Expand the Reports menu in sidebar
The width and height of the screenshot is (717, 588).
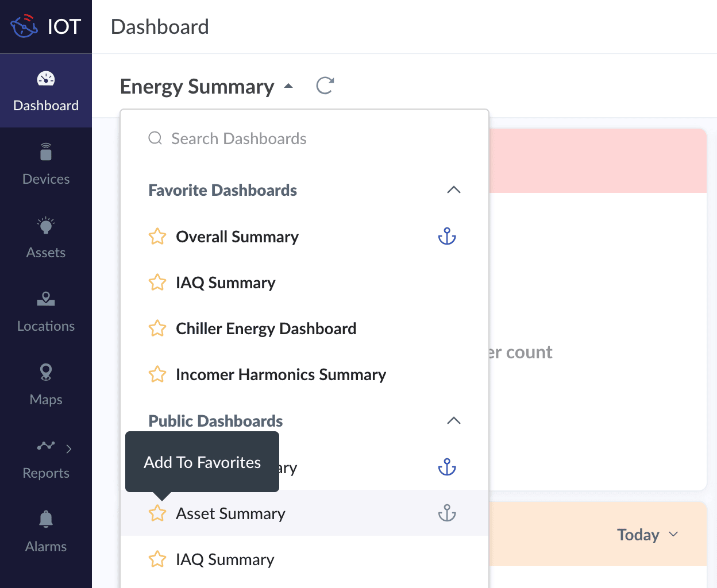(46, 458)
